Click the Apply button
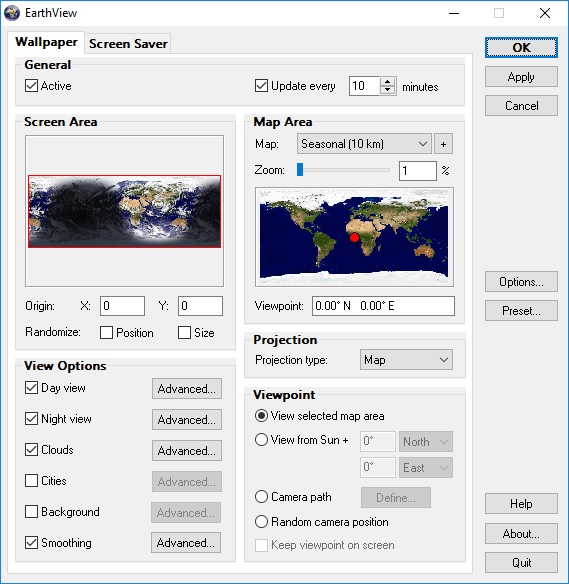The width and height of the screenshot is (569, 584). coord(521,77)
